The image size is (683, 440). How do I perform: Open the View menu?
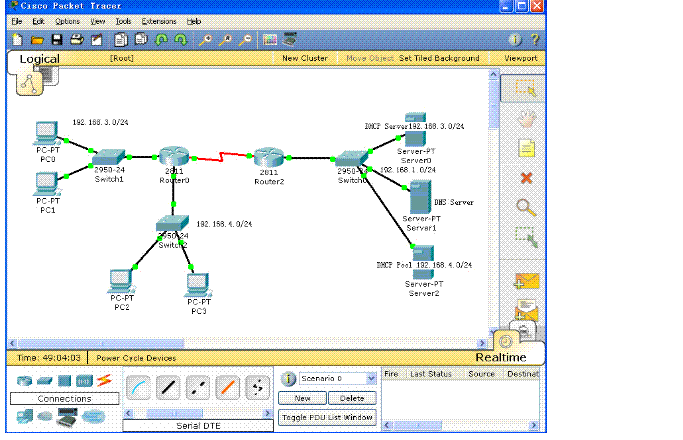click(x=98, y=21)
